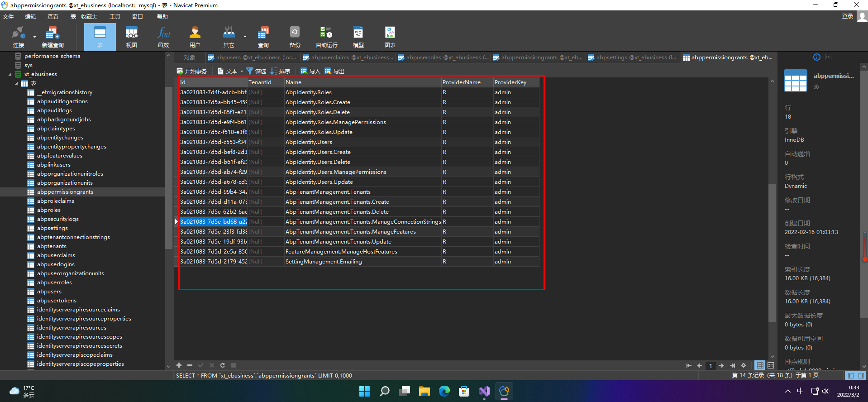Open dropdown arrow next to 连接
The height and width of the screenshot is (402, 868).
click(34, 37)
